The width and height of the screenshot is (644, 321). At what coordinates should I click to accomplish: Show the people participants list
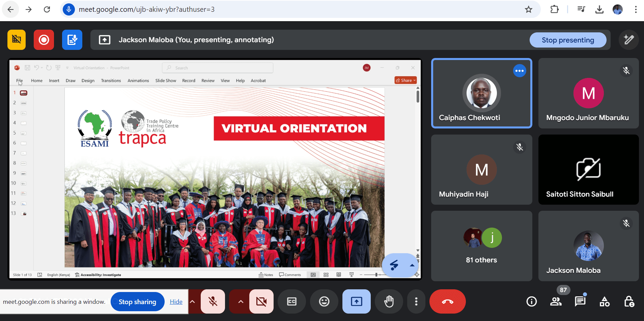point(556,301)
